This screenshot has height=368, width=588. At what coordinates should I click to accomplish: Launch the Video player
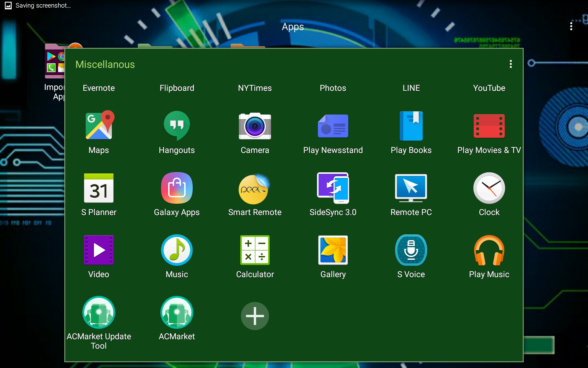(99, 250)
